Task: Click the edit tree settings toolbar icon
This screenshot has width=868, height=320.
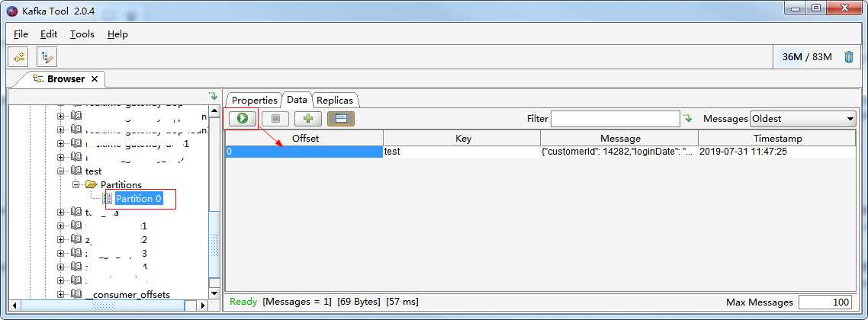Action: [47, 56]
